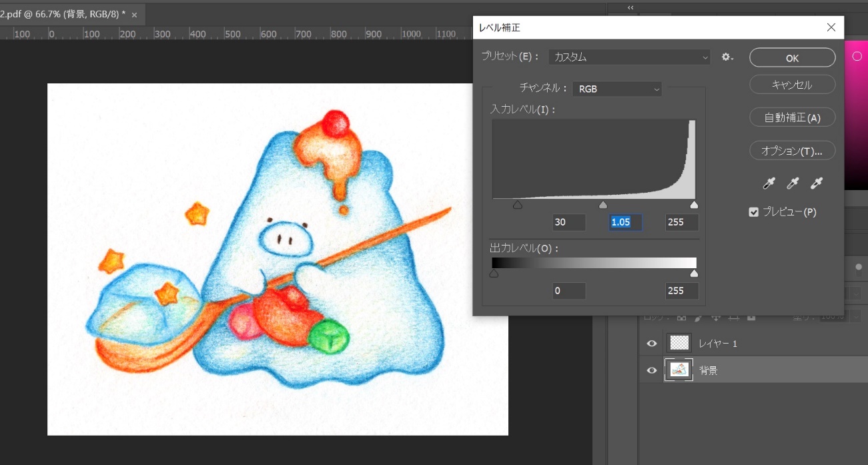The height and width of the screenshot is (465, 868).
Task: Expand the チャンネル RGB channel dropdown
Action: click(617, 89)
